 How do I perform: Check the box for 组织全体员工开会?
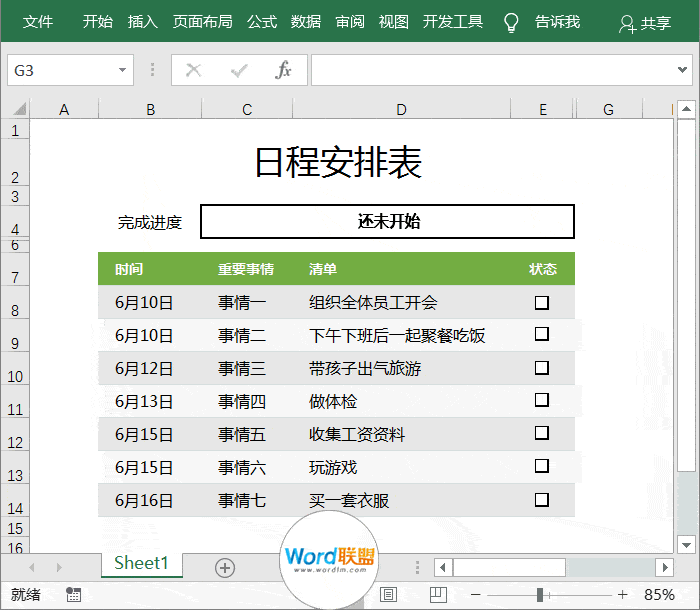(x=542, y=302)
